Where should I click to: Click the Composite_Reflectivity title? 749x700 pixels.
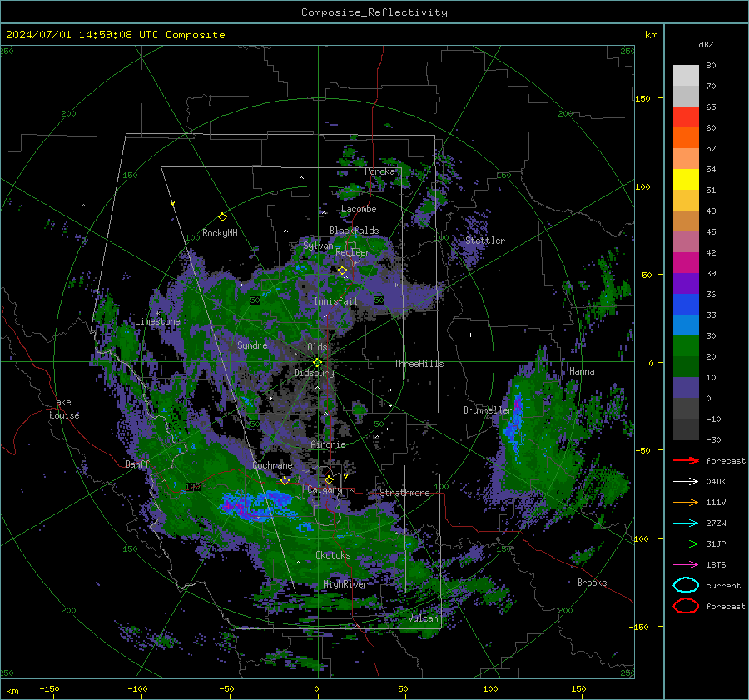click(374, 12)
